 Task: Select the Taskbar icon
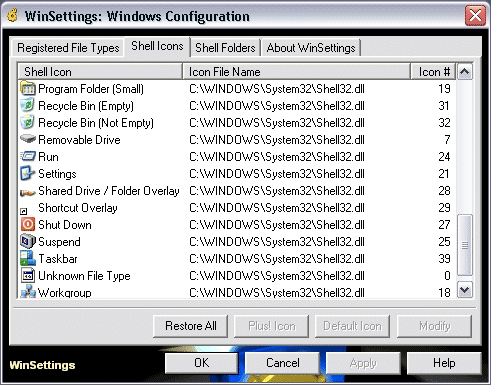click(x=28, y=258)
